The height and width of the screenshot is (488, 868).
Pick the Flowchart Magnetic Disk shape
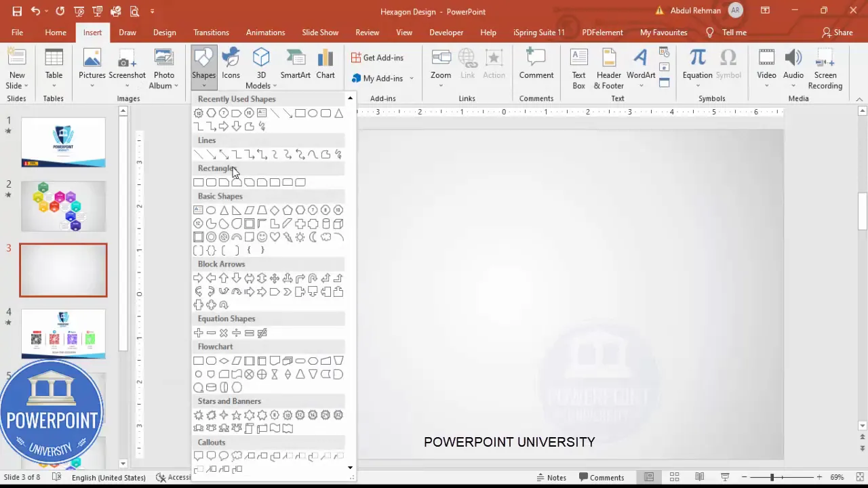(211, 388)
